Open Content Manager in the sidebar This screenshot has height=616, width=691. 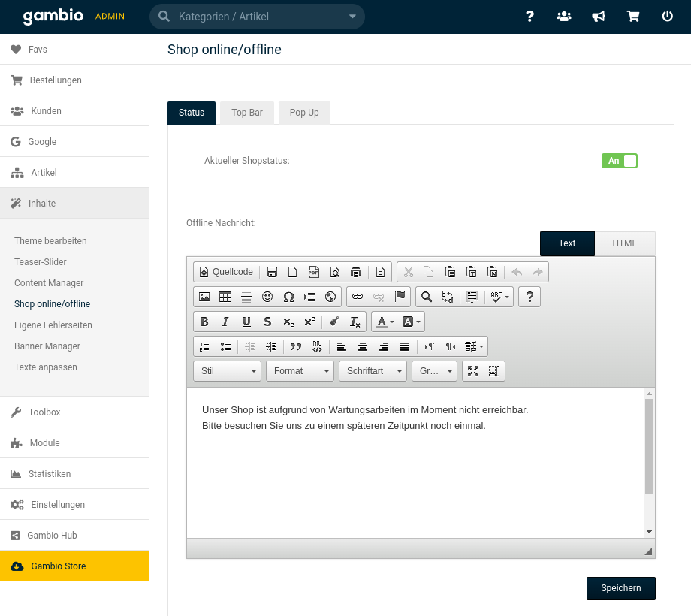point(49,283)
